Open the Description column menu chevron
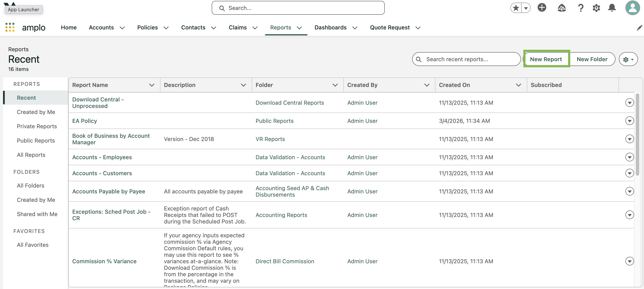The width and height of the screenshot is (644, 289). pos(243,85)
